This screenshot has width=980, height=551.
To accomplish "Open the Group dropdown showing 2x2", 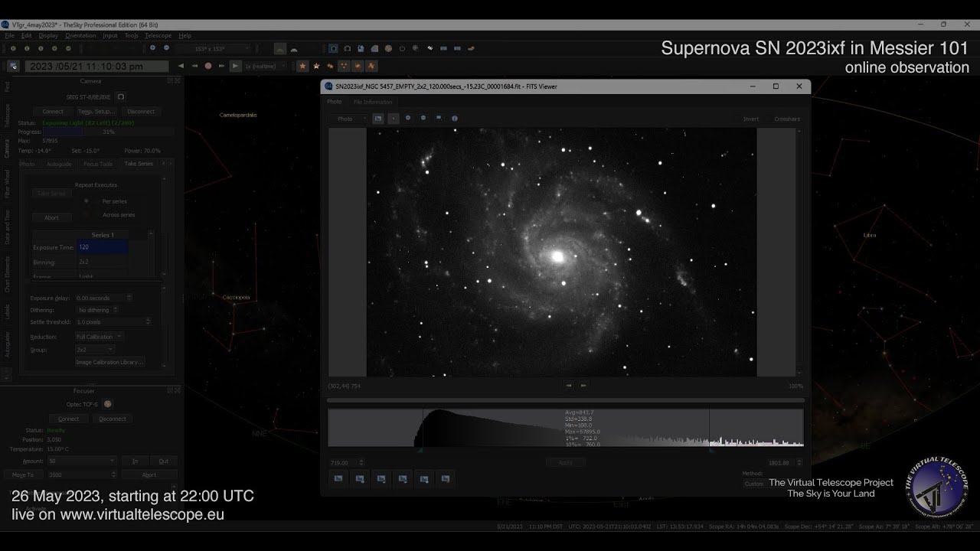I will click(93, 350).
